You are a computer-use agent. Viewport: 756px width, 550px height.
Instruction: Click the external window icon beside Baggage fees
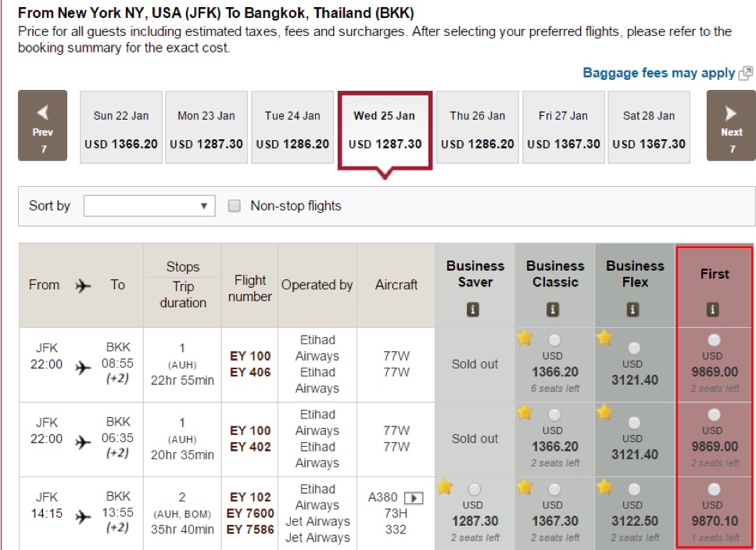coord(747,73)
